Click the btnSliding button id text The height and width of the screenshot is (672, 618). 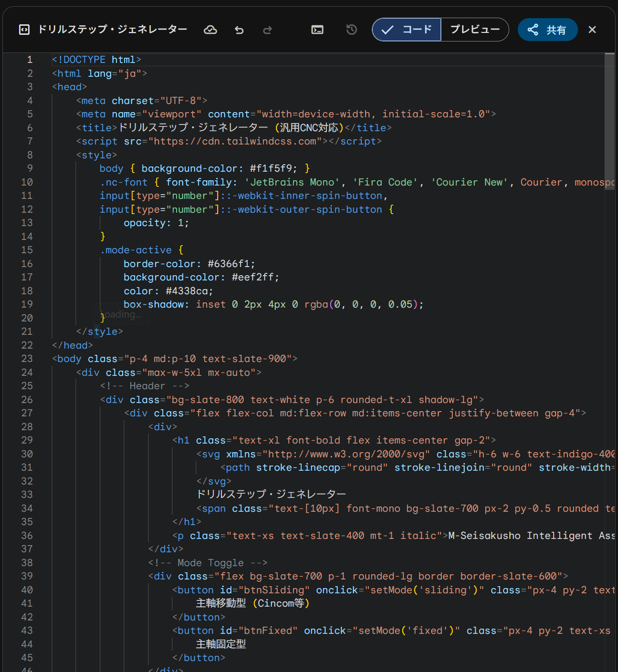coord(274,590)
